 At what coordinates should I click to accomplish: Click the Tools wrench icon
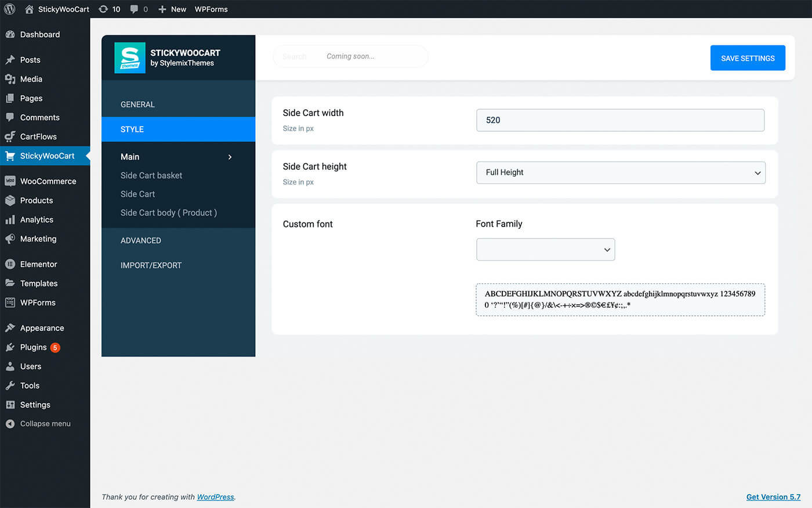[x=10, y=385]
